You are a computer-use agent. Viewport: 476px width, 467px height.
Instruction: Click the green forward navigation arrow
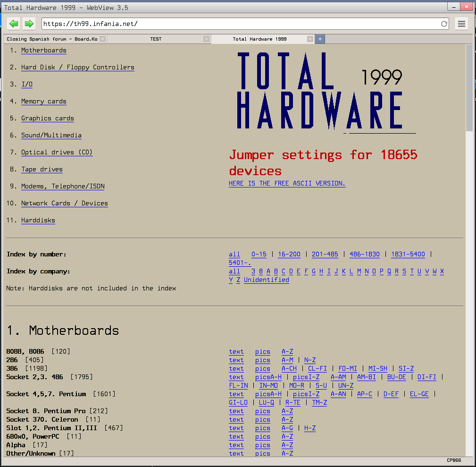[28, 23]
